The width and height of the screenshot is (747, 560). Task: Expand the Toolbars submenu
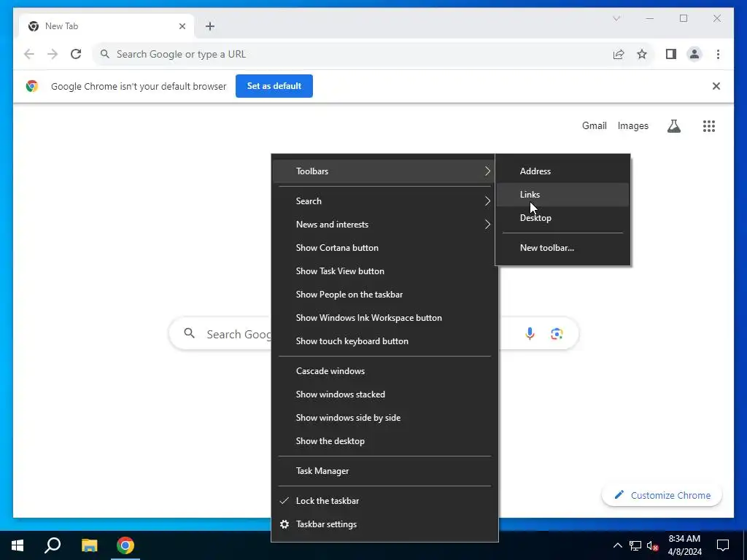click(384, 171)
